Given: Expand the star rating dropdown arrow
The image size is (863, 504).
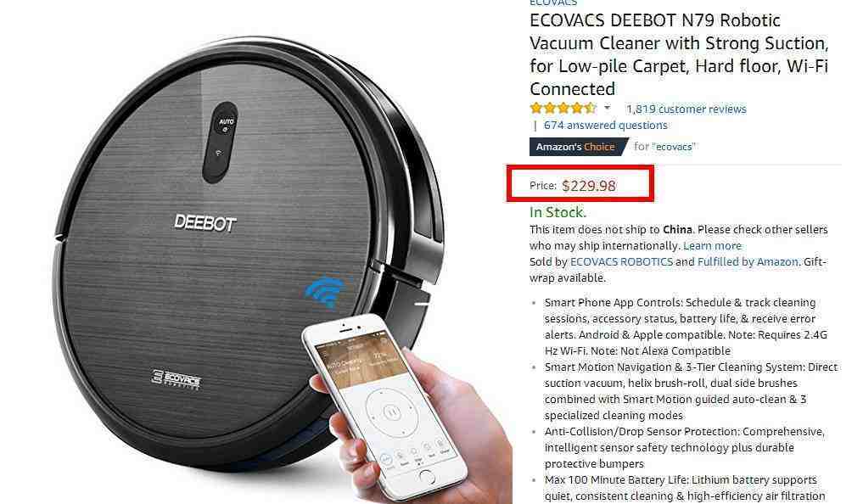Looking at the screenshot, I should (x=608, y=108).
